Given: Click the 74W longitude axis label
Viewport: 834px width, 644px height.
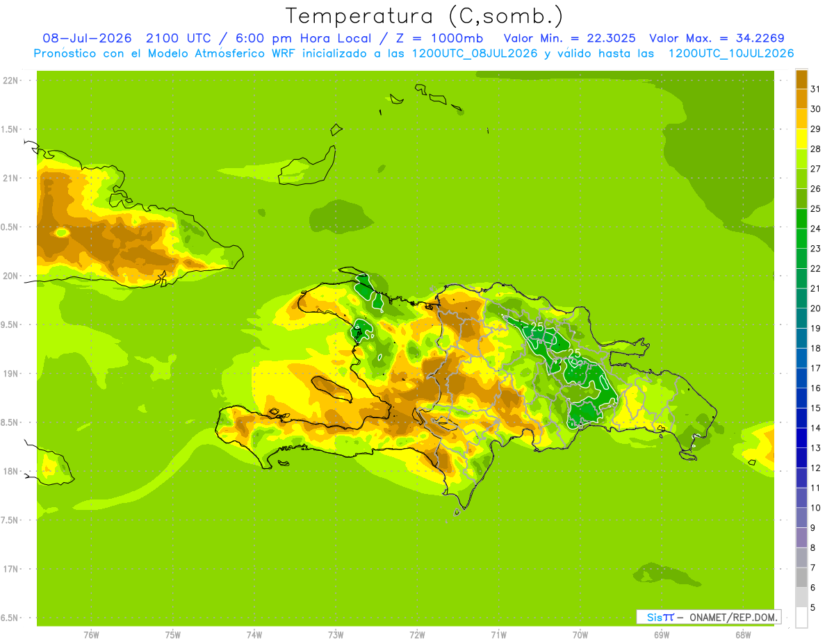Looking at the screenshot, I should (x=254, y=635).
